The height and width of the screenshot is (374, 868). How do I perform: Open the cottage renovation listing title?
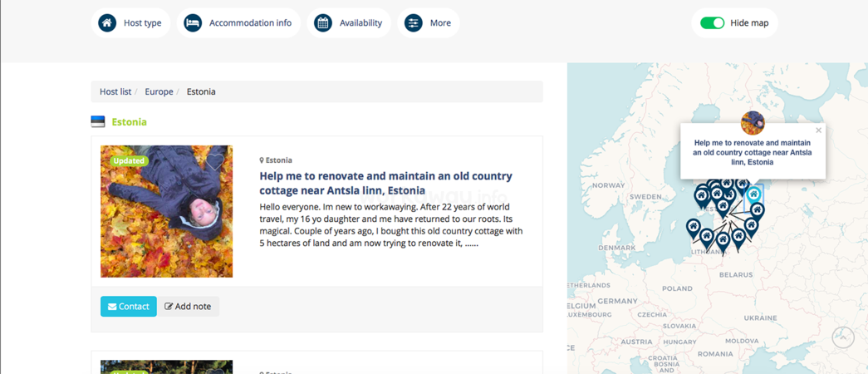[x=386, y=184]
